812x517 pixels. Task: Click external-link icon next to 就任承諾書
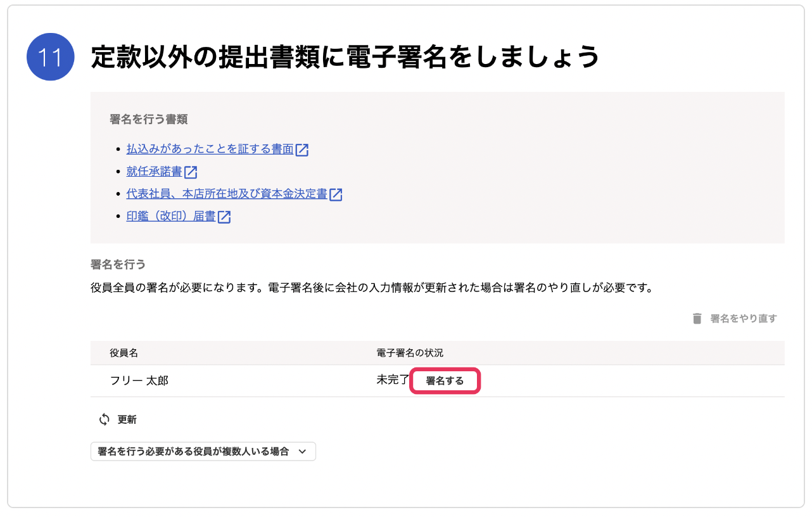pos(191,172)
